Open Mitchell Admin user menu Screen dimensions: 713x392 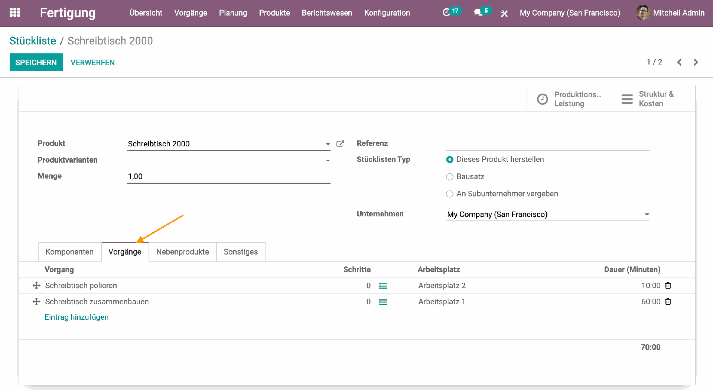click(x=670, y=13)
